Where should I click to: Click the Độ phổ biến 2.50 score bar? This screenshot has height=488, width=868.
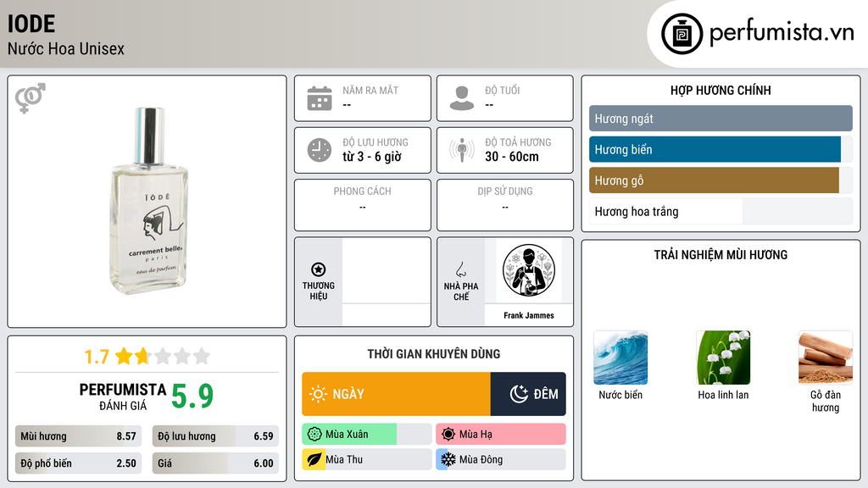click(x=79, y=463)
